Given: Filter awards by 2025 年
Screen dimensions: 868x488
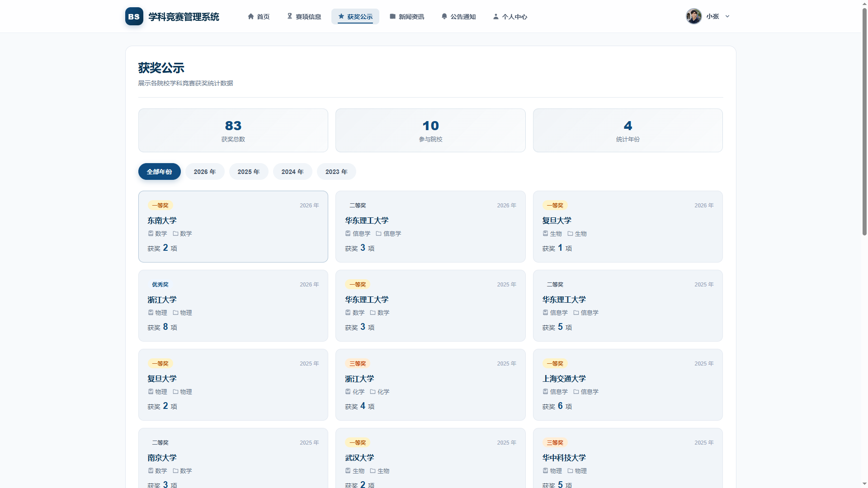Looking at the screenshot, I should 249,172.
